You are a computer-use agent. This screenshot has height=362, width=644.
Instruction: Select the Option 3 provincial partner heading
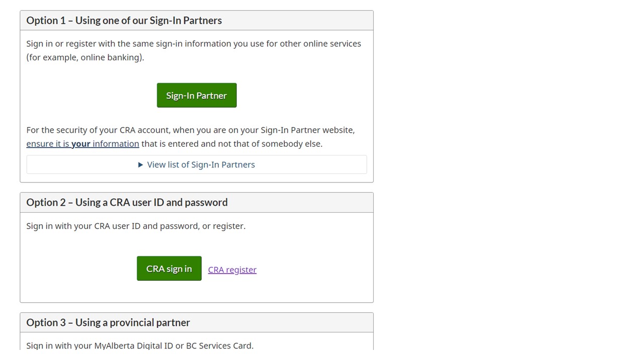108,323
